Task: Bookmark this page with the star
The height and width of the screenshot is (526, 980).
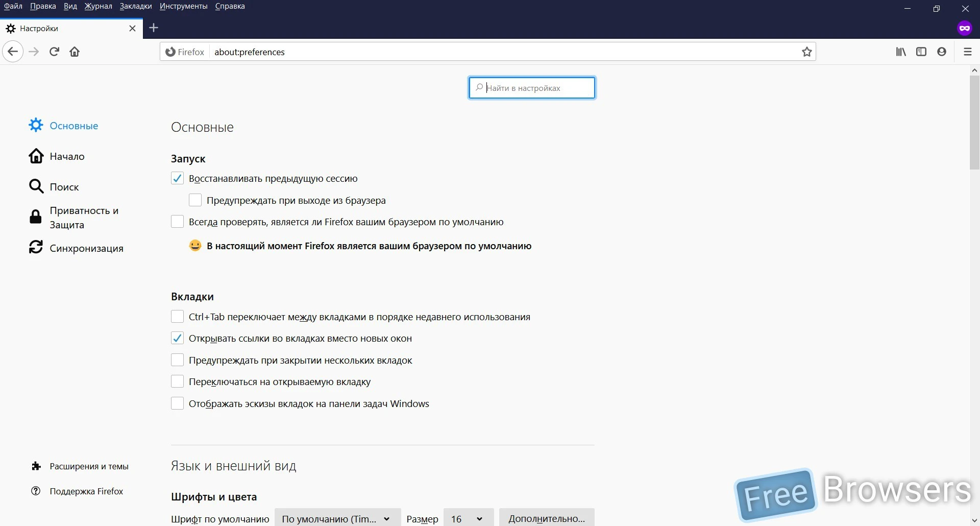Action: (806, 52)
